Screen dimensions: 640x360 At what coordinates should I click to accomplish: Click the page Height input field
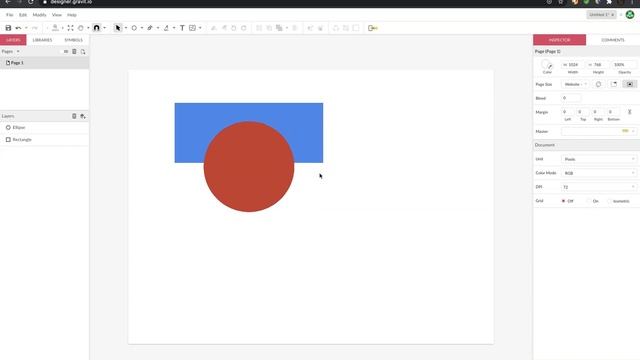[x=598, y=64]
